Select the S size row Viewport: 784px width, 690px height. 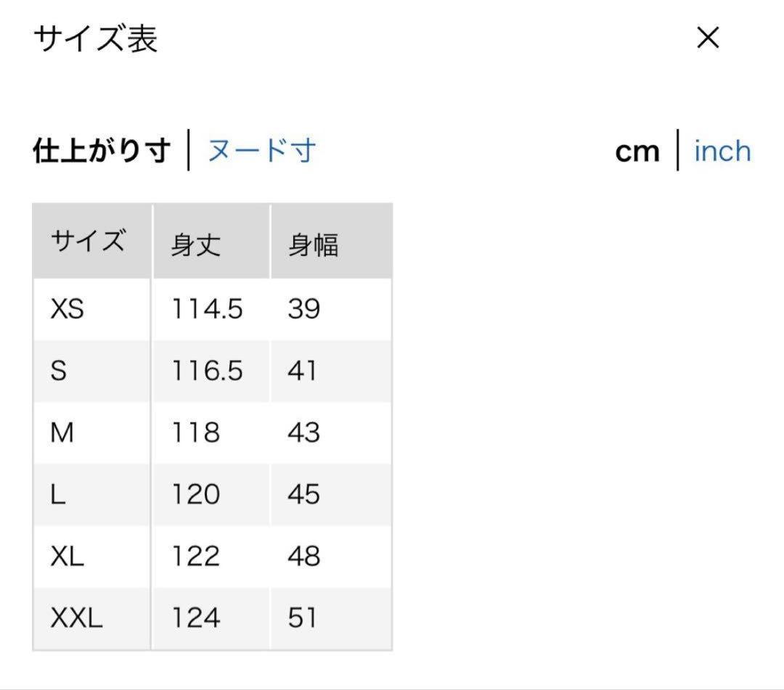[213, 371]
